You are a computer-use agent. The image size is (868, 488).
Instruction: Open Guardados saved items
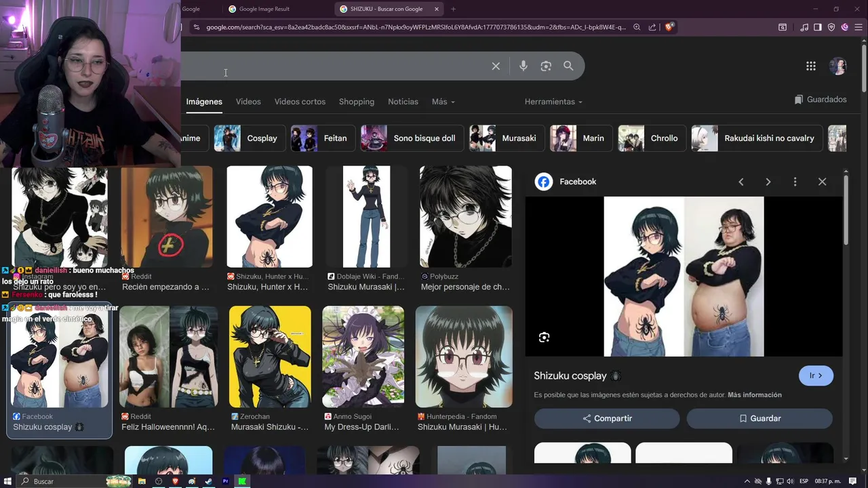(x=821, y=100)
